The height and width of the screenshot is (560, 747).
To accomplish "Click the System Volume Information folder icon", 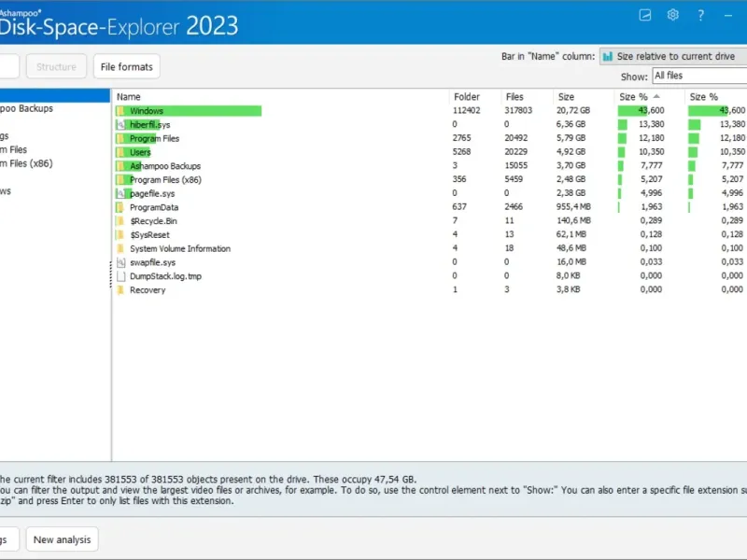I will [x=120, y=248].
